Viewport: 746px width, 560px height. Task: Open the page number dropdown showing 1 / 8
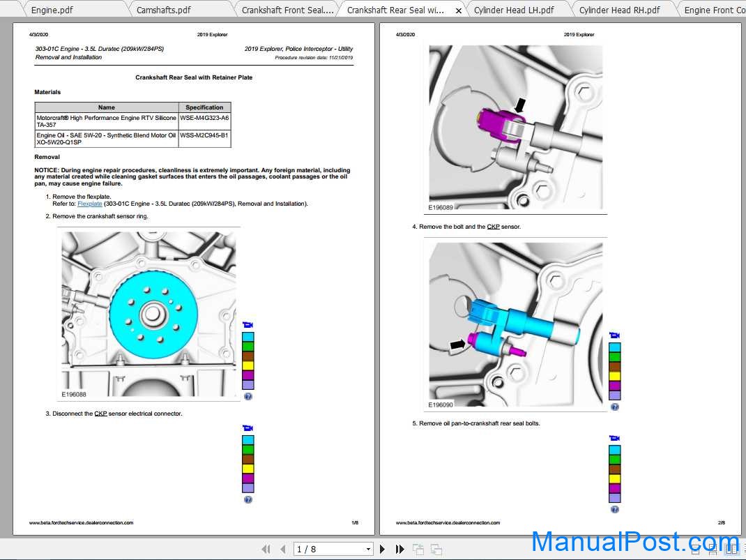[368, 549]
